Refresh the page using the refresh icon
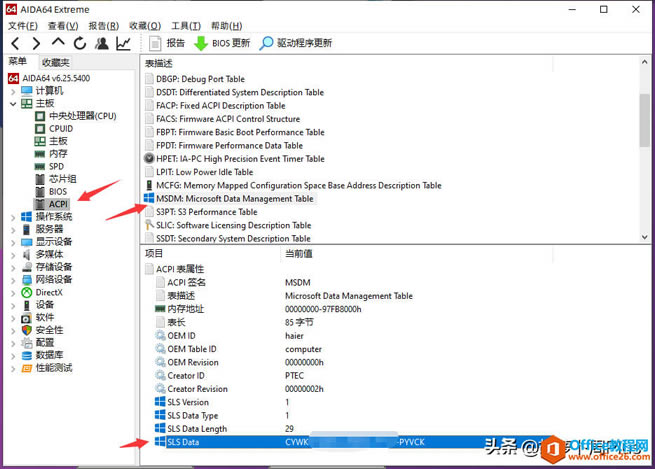This screenshot has width=655, height=469. pos(80,43)
